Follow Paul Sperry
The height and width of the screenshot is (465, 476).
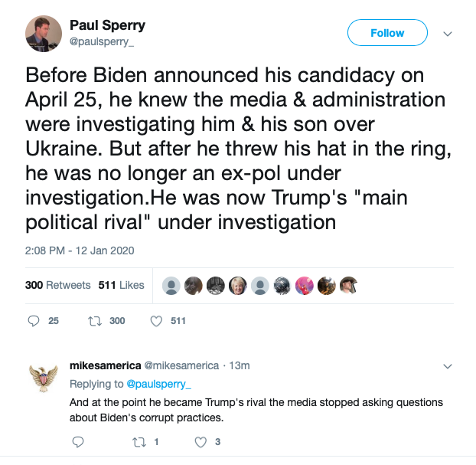click(387, 33)
